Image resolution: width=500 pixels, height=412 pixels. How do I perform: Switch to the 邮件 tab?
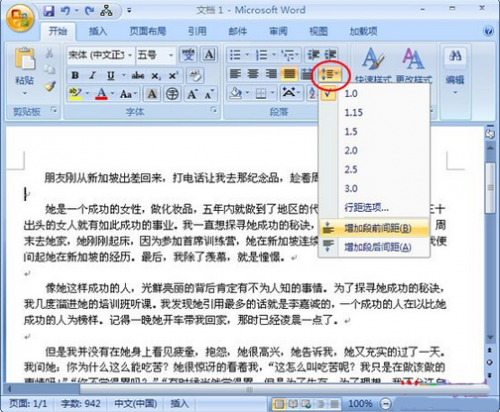click(x=238, y=31)
